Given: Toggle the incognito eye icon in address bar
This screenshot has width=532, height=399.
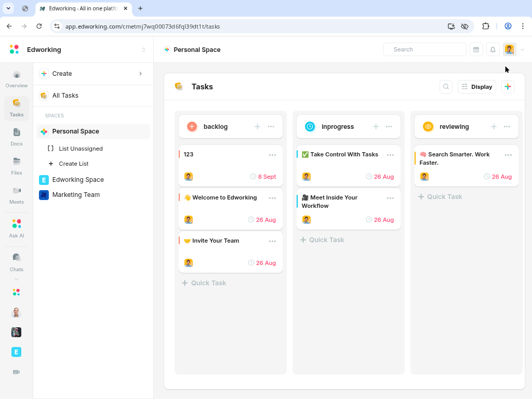Looking at the screenshot, I should tap(464, 26).
